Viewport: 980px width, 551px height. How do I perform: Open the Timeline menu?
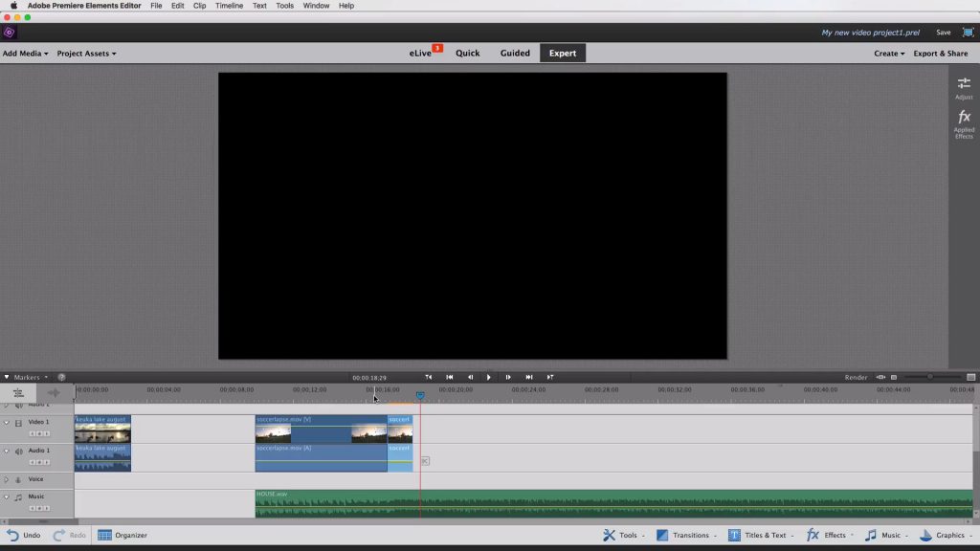(x=230, y=6)
